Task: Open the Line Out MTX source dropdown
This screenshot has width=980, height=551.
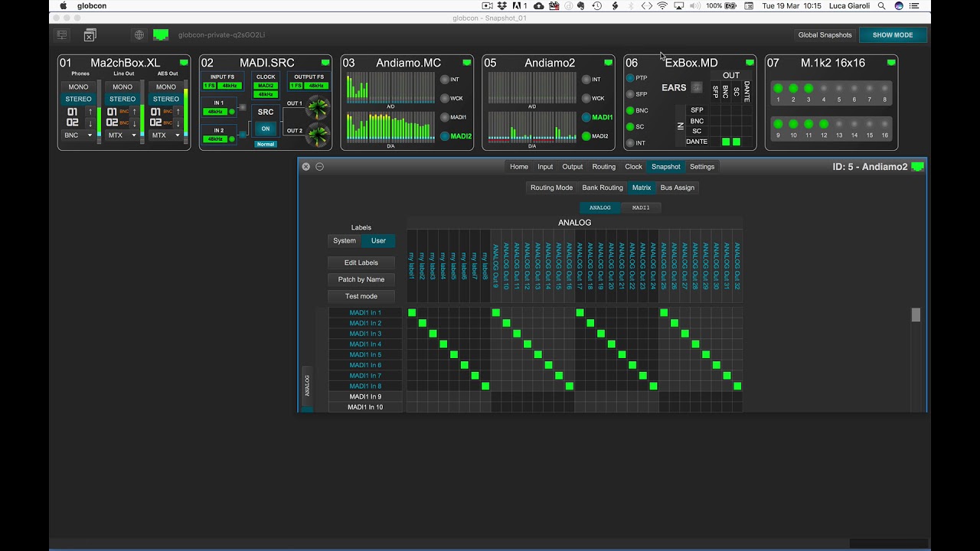Action: 122,135
